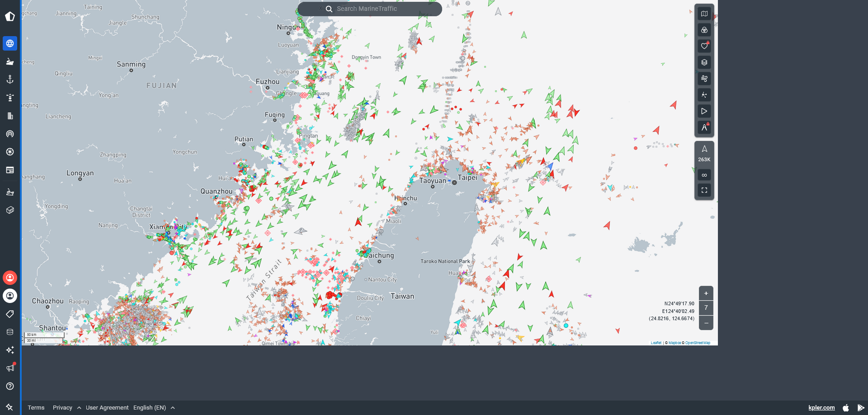The image size is (868, 415).
Task: Toggle the wind weather layer icon
Action: pos(704,79)
